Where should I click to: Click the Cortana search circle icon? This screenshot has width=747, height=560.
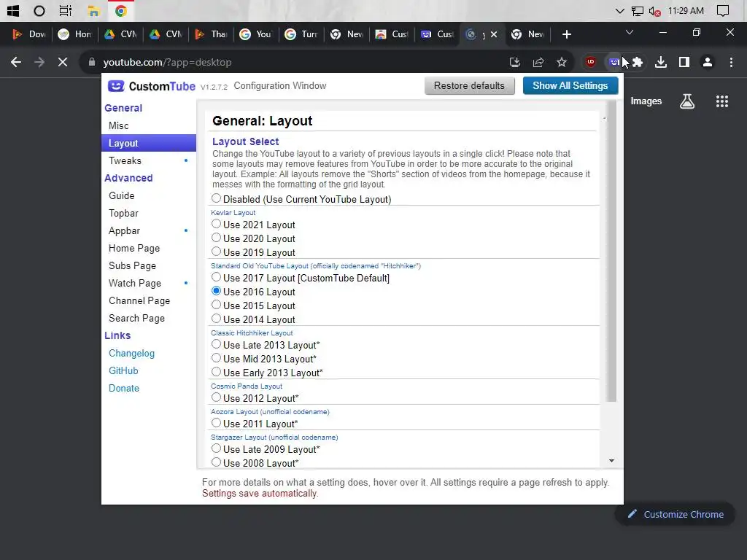39,10
